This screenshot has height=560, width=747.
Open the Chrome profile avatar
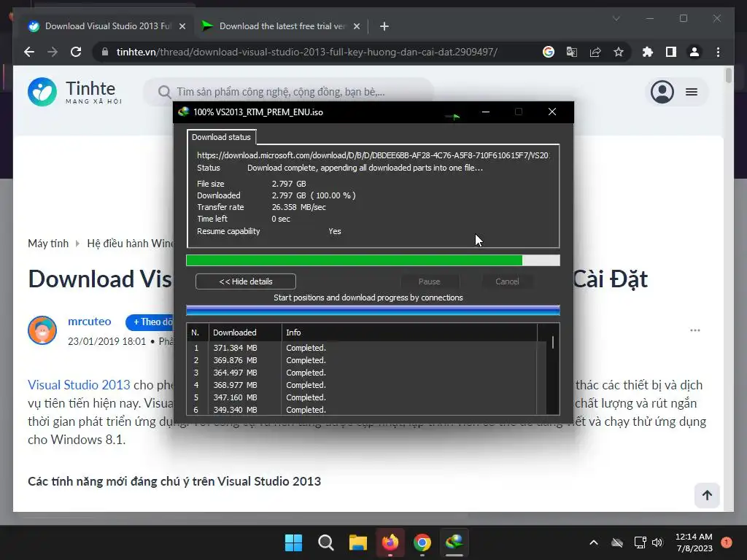[x=694, y=52]
